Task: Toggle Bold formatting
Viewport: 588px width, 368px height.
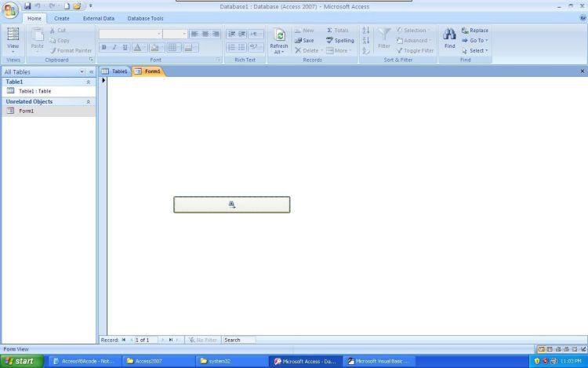Action: pyautogui.click(x=103, y=48)
